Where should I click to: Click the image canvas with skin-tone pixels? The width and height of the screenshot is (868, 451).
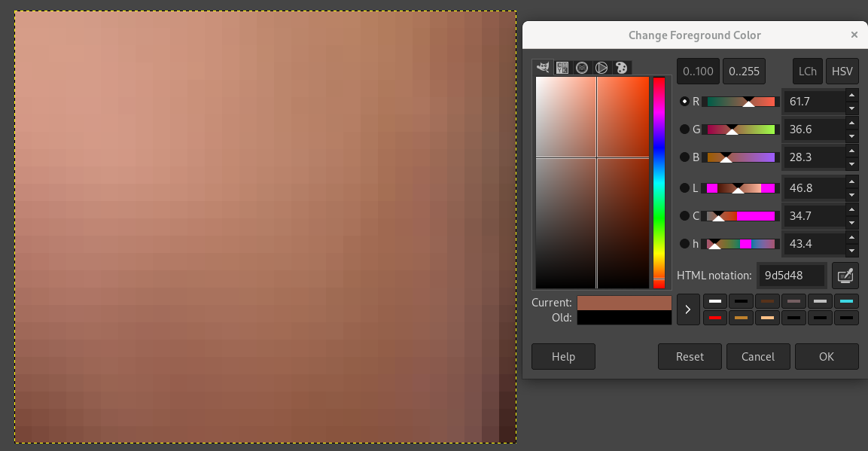[265, 227]
